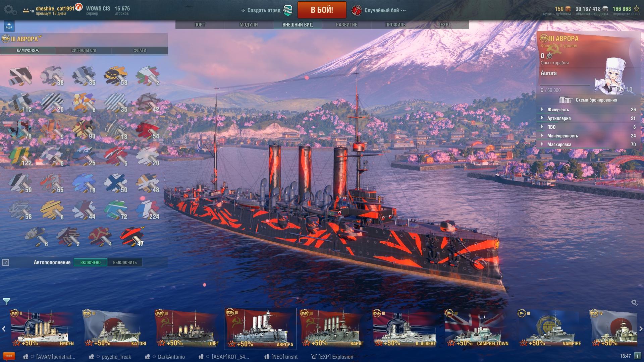This screenshot has width=644, height=362.
Task: Switch to the МОДУЛИ tab
Action: pos(249,25)
